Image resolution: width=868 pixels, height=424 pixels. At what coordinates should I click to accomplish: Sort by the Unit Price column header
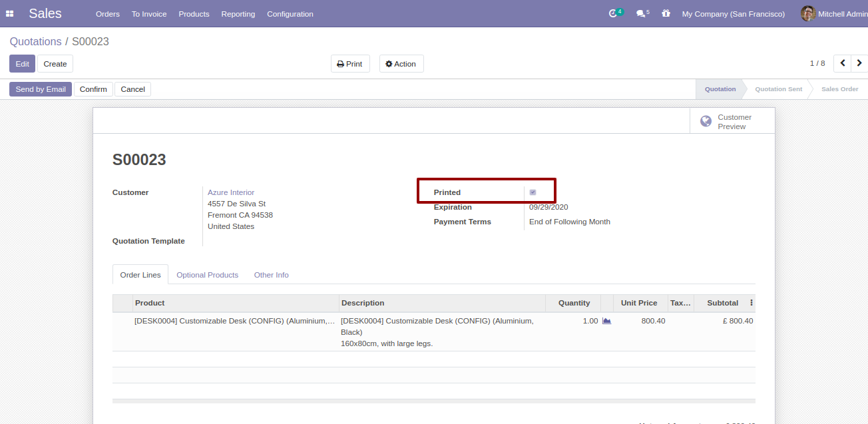[639, 303]
